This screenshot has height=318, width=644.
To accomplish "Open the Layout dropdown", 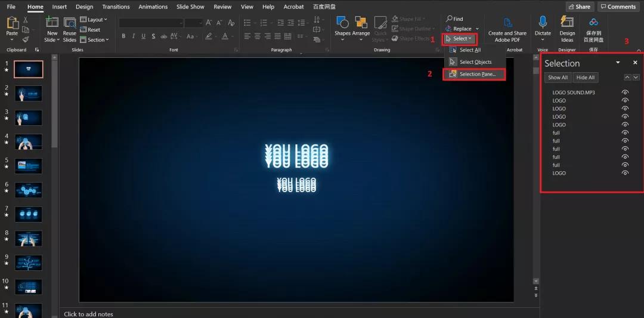I will (94, 20).
